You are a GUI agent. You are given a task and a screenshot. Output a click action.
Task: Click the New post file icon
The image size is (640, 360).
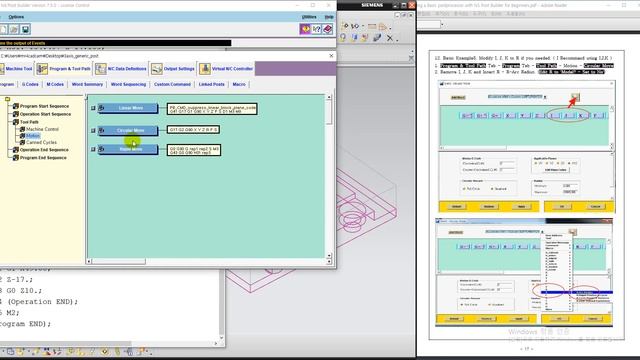click(x=3, y=29)
